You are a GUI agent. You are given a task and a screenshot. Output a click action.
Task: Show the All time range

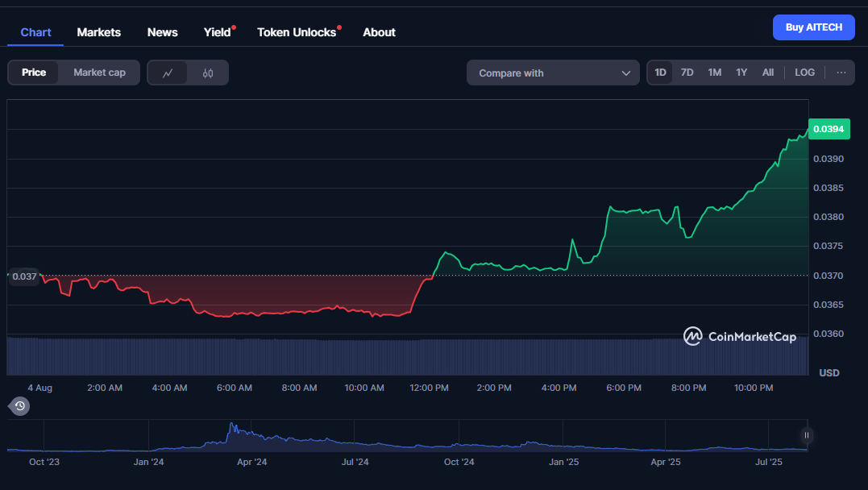[767, 73]
